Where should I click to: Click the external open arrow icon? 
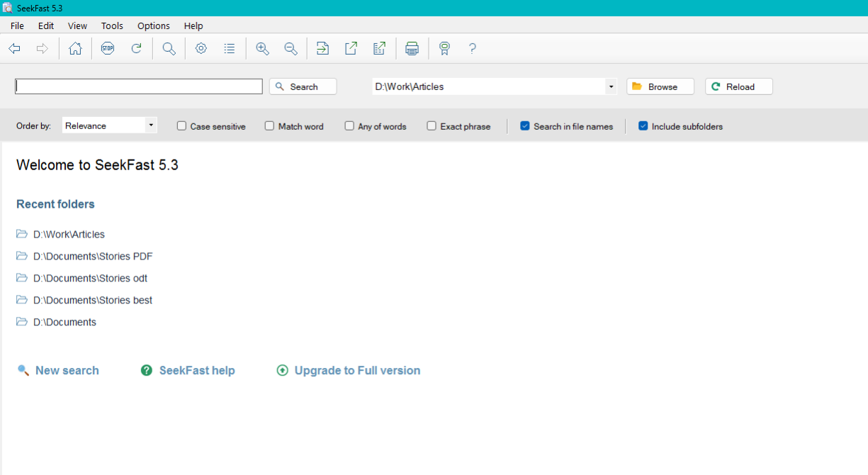pos(351,49)
